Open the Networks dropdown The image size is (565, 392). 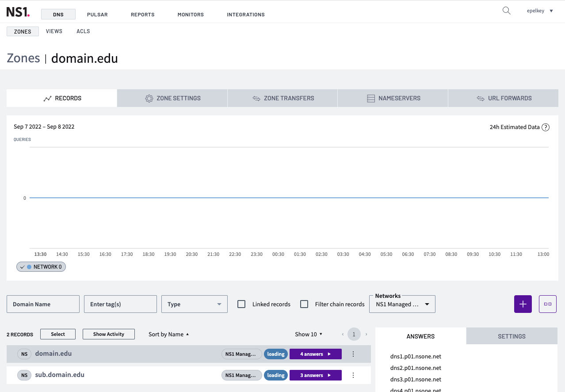pyautogui.click(x=402, y=304)
